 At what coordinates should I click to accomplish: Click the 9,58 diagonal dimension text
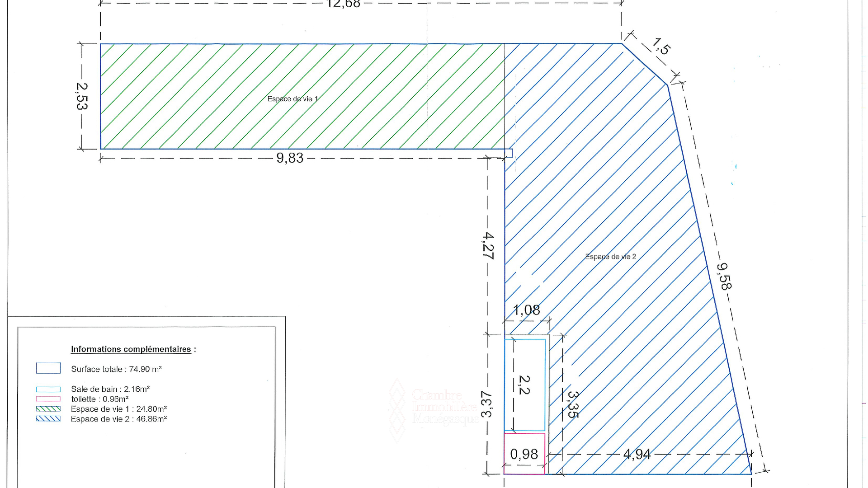point(724,276)
